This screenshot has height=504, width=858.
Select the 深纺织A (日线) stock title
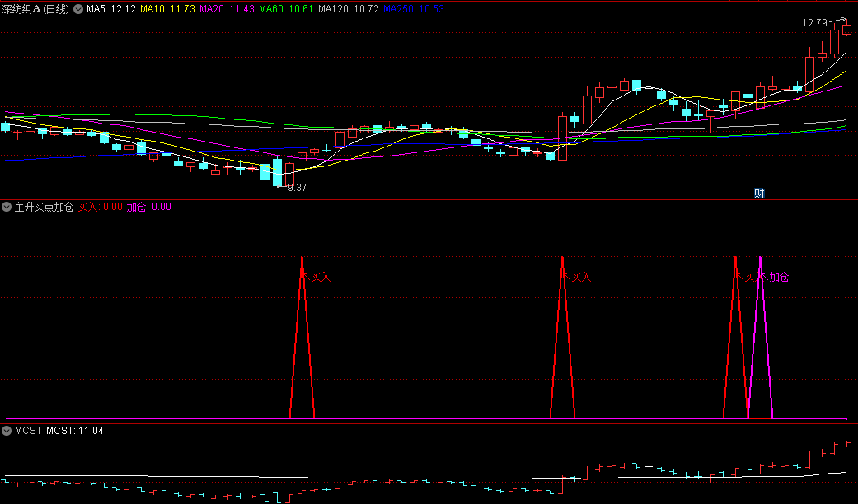pyautogui.click(x=35, y=9)
